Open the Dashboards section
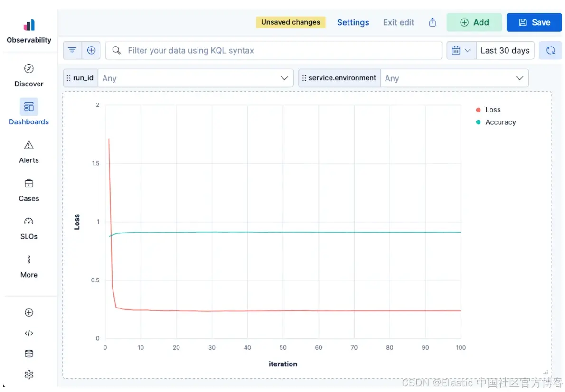Image resolution: width=565 pixels, height=392 pixels. pyautogui.click(x=29, y=112)
